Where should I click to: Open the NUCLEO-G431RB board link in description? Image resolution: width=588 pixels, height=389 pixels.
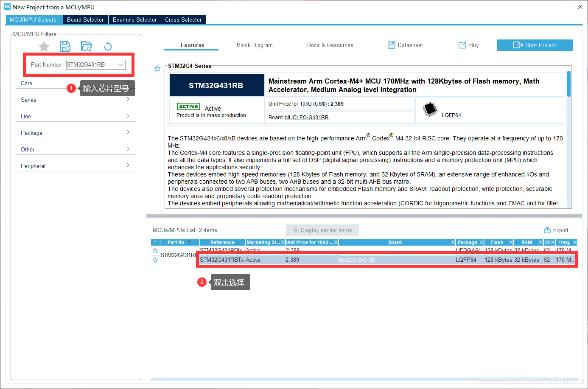pos(307,118)
